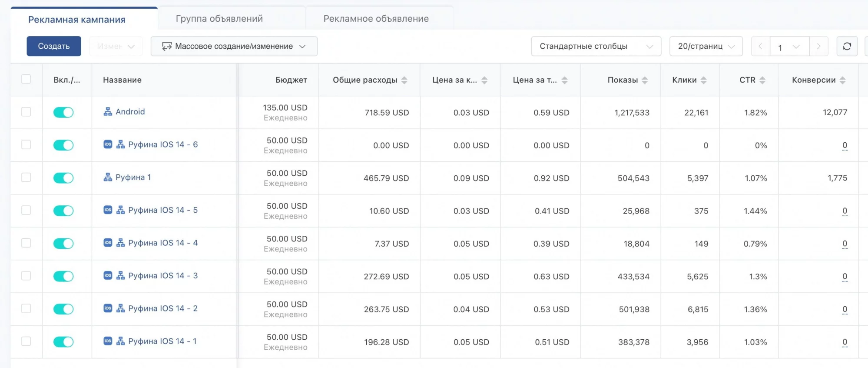Click the 135.00 USD budget cell
868x368 pixels.
[x=285, y=107]
